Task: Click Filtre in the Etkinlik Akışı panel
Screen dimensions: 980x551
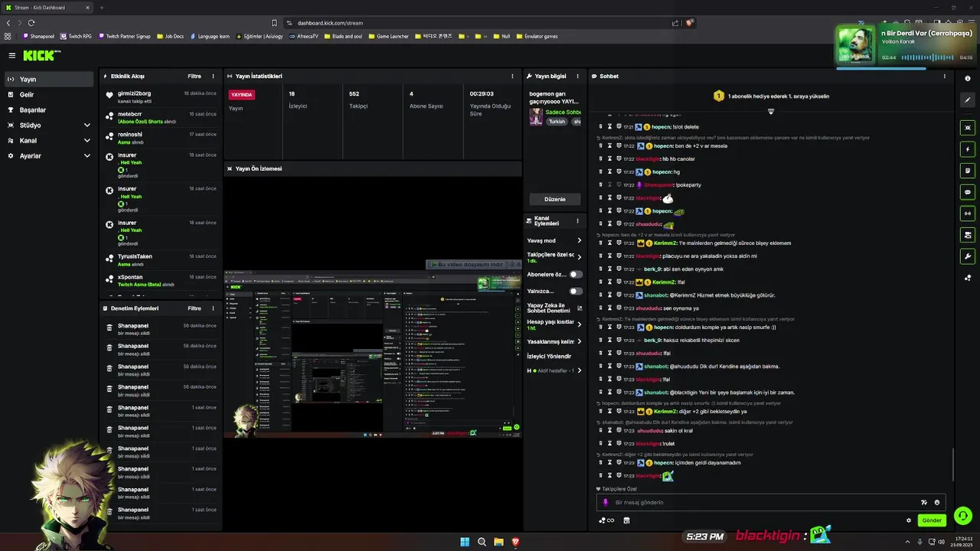Action: click(x=194, y=77)
